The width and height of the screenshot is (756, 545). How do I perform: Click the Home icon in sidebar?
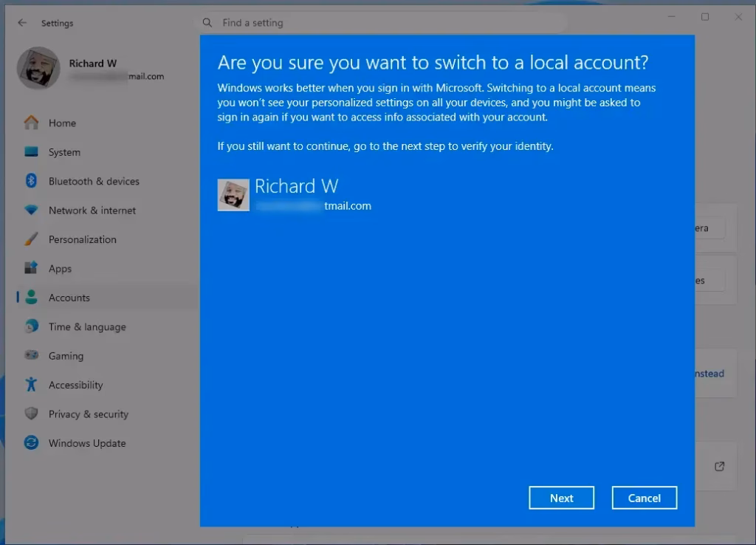pyautogui.click(x=31, y=123)
